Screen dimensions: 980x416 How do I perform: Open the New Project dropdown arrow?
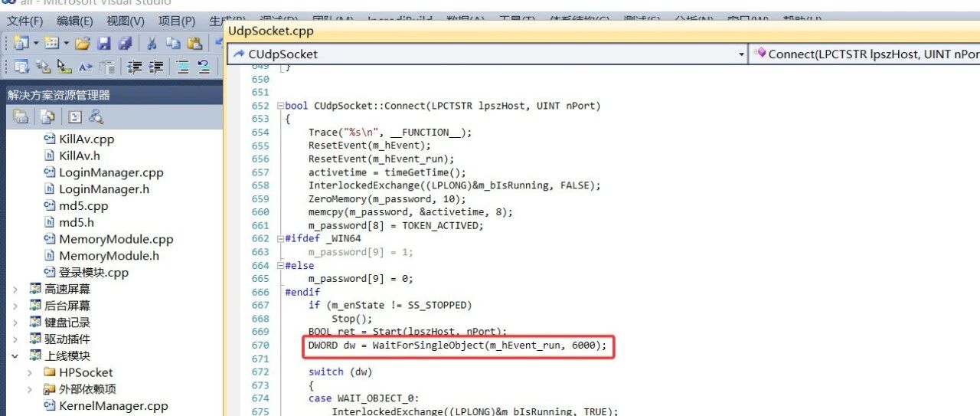pyautogui.click(x=34, y=44)
